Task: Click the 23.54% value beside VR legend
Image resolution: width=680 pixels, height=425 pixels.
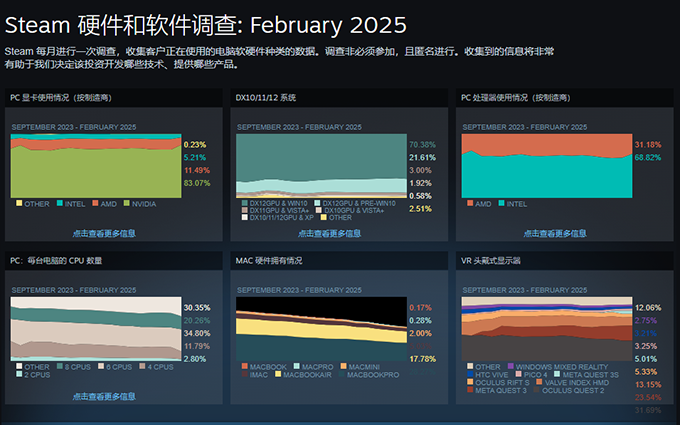Action: pos(648,397)
